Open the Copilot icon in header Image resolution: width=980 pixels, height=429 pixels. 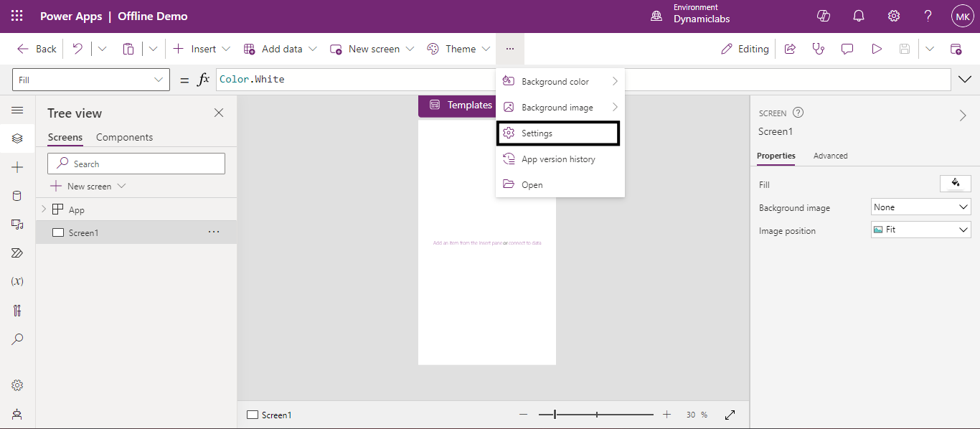pos(824,16)
